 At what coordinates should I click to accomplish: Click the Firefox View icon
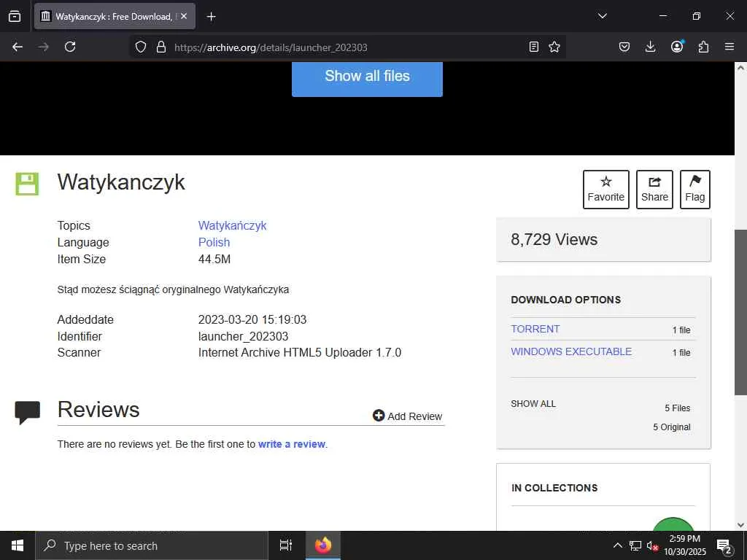[x=15, y=16]
